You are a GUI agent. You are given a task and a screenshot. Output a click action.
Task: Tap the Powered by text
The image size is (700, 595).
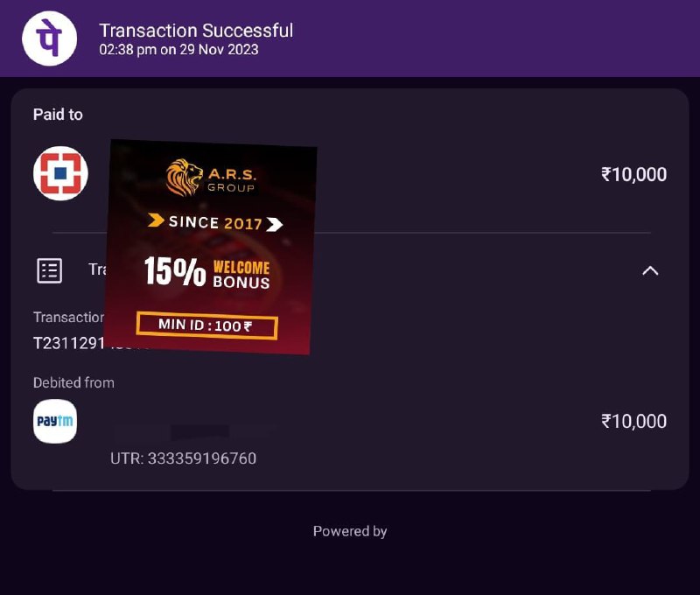pos(350,531)
